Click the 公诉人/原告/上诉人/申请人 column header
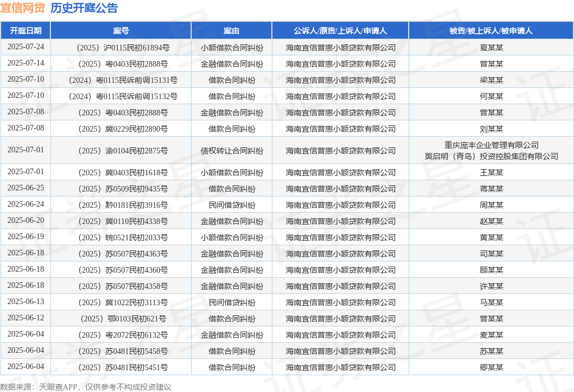This screenshot has height=392, width=574. pos(340,31)
